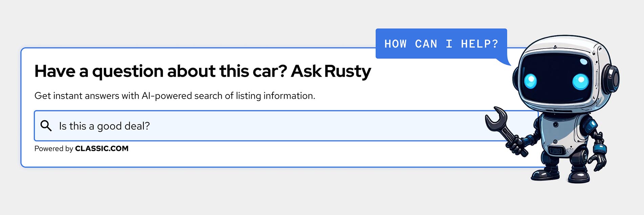Click the magnifying glass search icon

(46, 125)
